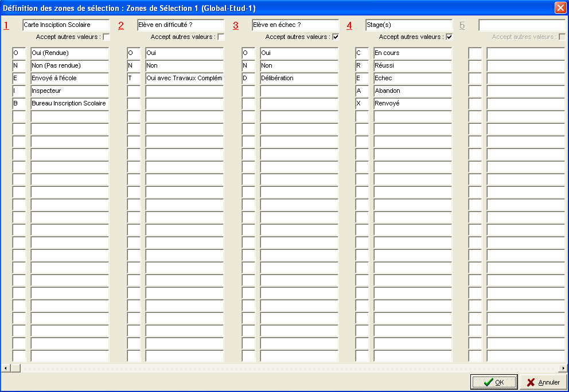Image resolution: width=569 pixels, height=392 pixels.
Task: Click the horizontal scrollbar thumb
Action: click(x=15, y=368)
